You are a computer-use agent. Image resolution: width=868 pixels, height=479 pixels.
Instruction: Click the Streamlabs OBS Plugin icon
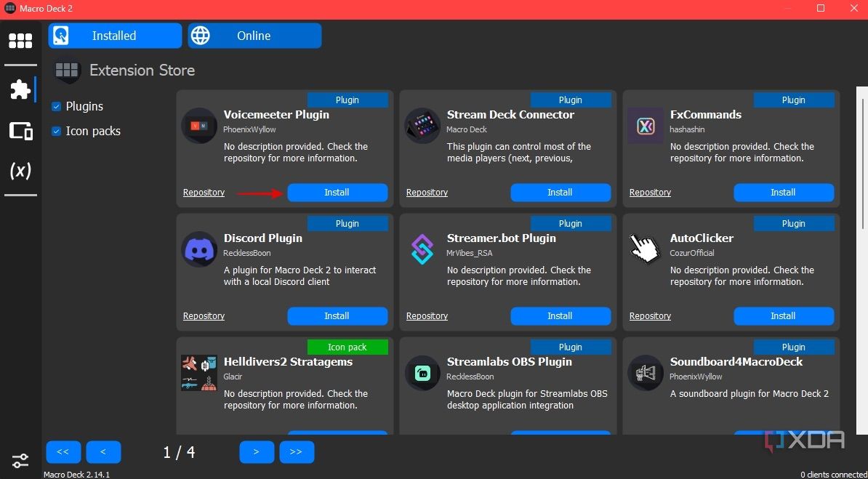click(422, 372)
